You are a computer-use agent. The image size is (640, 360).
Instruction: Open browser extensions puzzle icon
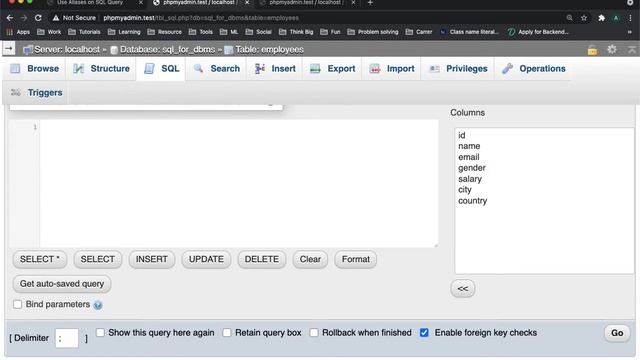pyautogui.click(x=602, y=18)
